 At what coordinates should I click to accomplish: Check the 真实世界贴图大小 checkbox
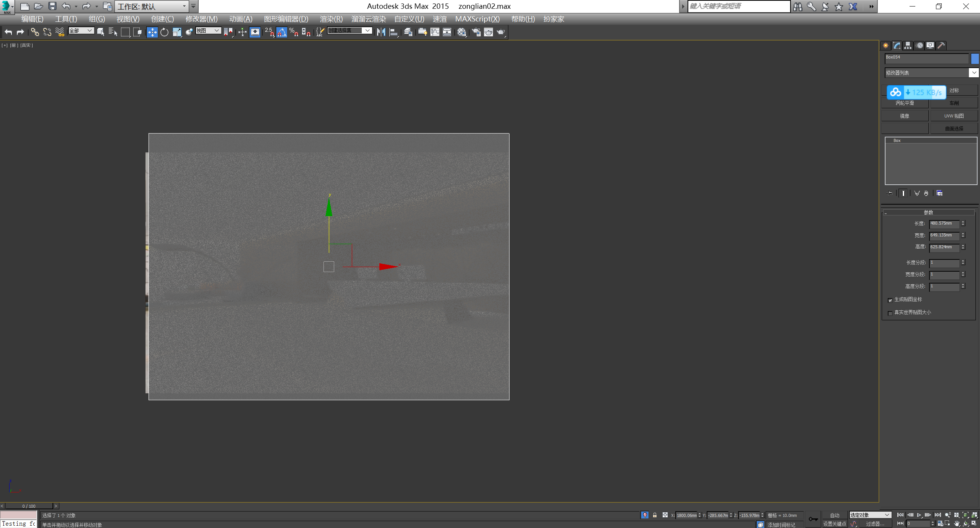coord(890,313)
